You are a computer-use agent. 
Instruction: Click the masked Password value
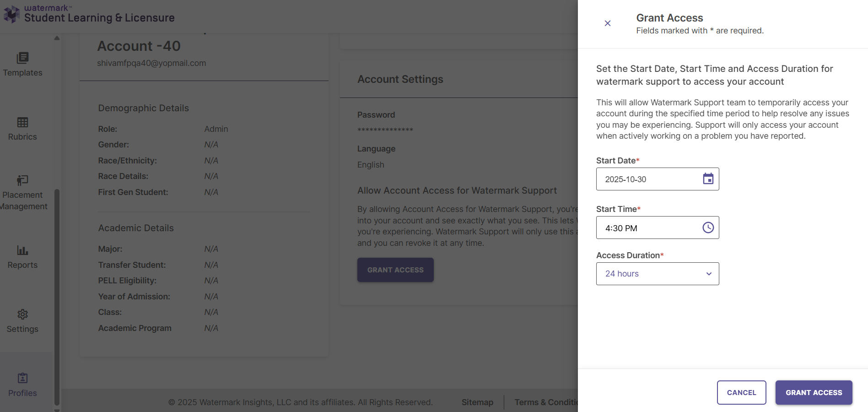[x=385, y=130]
